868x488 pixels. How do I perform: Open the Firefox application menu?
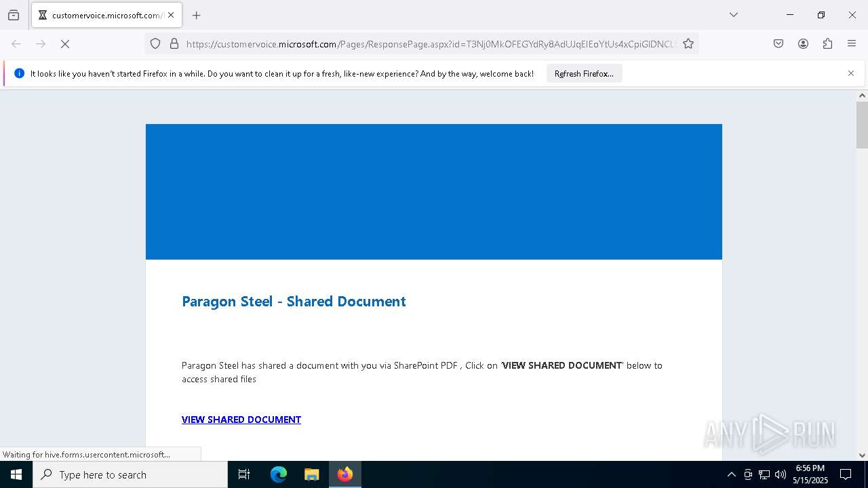pyautogui.click(x=852, y=44)
